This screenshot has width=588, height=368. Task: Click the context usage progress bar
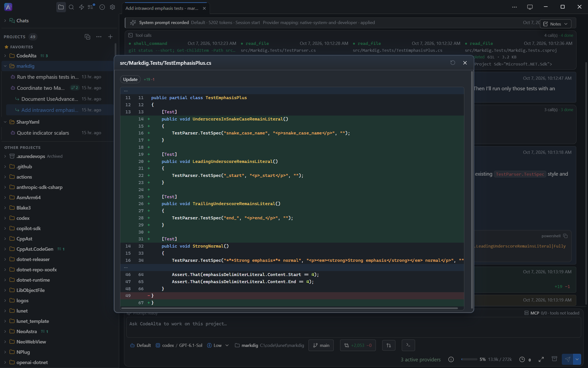(x=469, y=359)
